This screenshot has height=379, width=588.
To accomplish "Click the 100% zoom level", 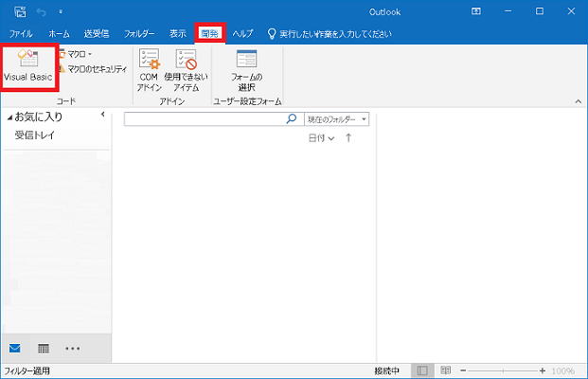I will 562,371.
